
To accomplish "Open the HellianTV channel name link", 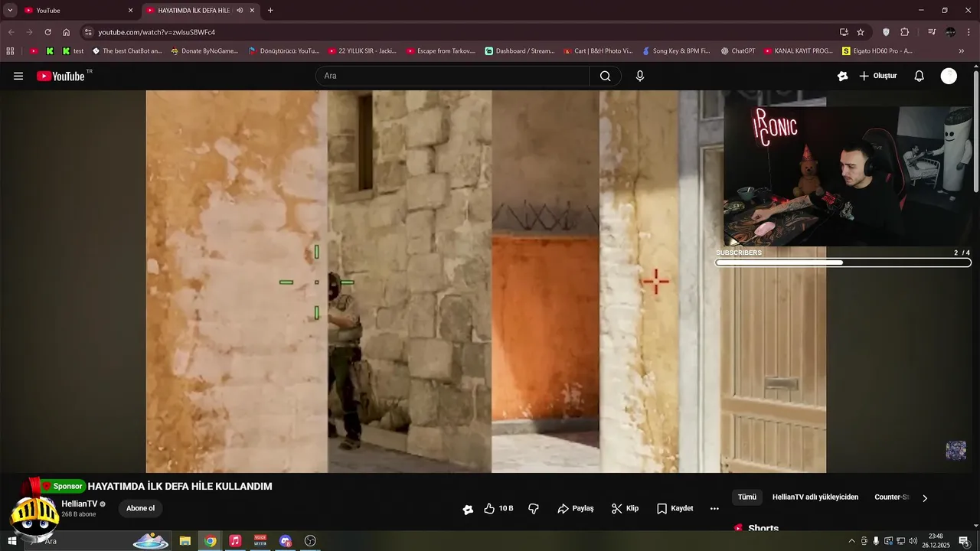I will coord(80,504).
